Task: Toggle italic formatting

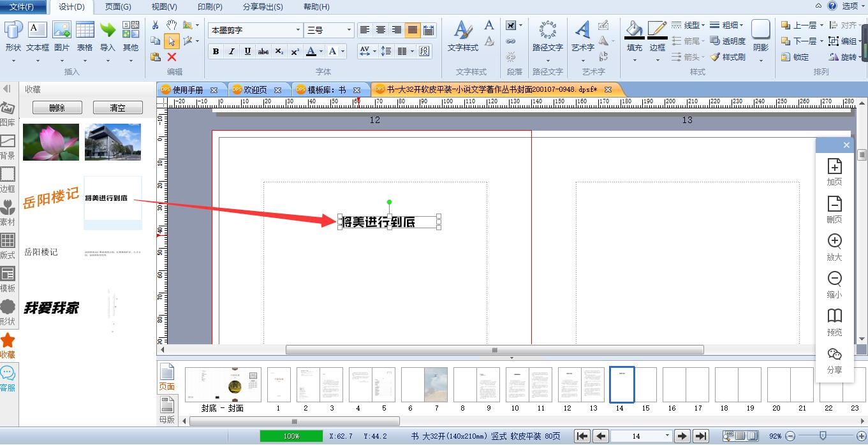Action: point(232,51)
